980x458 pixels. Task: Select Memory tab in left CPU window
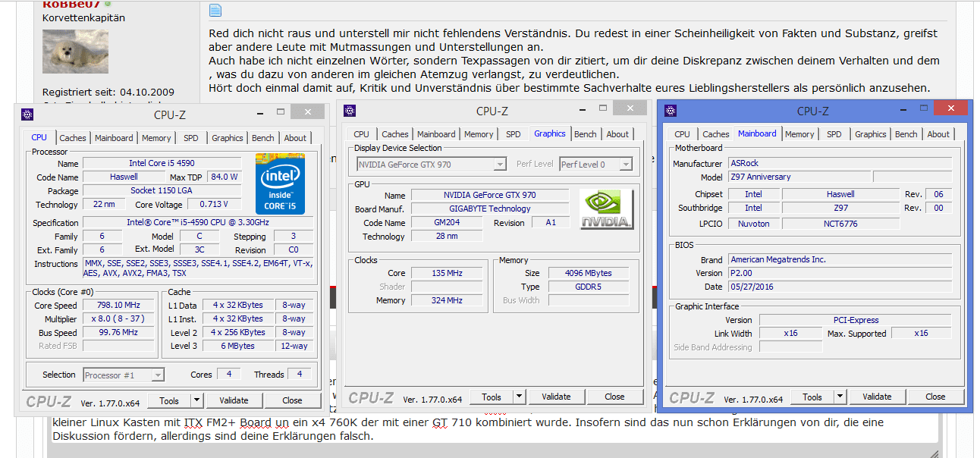tap(156, 138)
